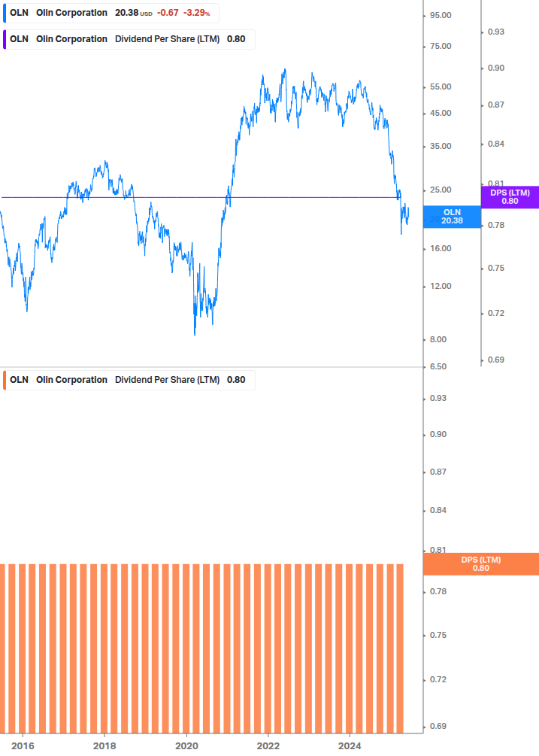The height and width of the screenshot is (756, 539).
Task: Click the 55.00 price axis label
Action: 441,87
